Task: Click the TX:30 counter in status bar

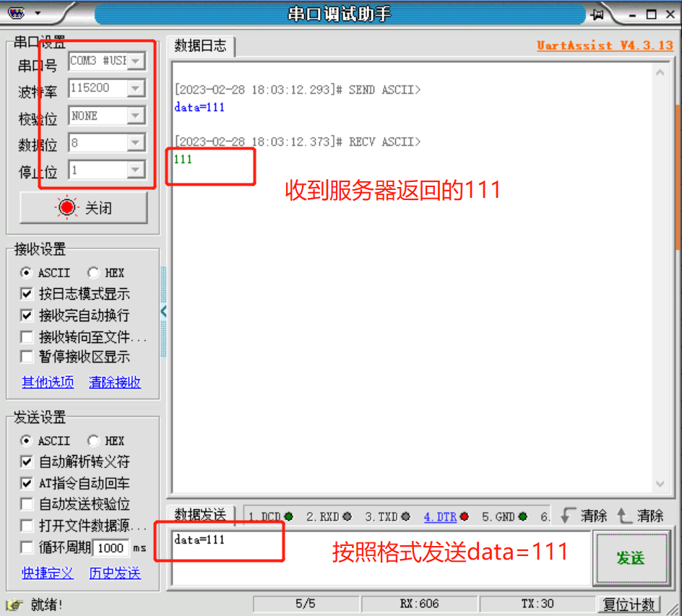Action: pos(538,604)
